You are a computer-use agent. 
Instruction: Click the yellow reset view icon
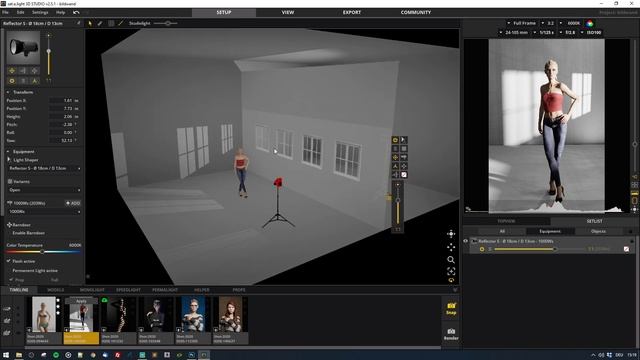tap(451, 280)
